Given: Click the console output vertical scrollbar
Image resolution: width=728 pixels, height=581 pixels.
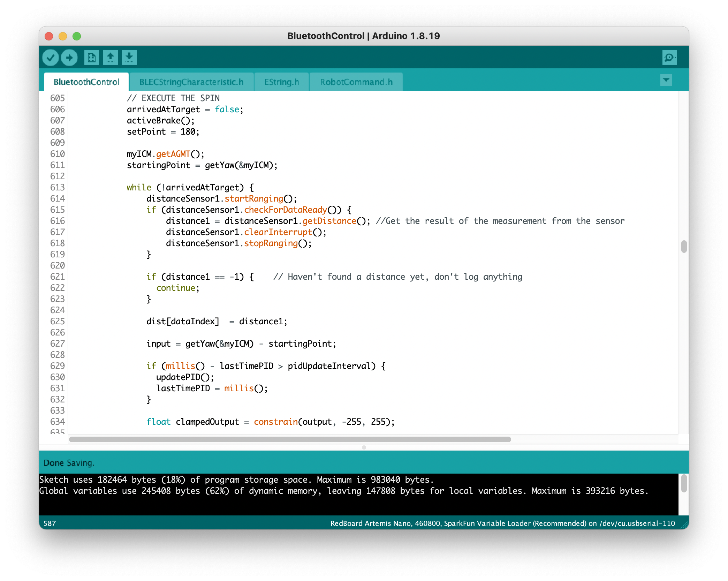Looking at the screenshot, I should (684, 483).
